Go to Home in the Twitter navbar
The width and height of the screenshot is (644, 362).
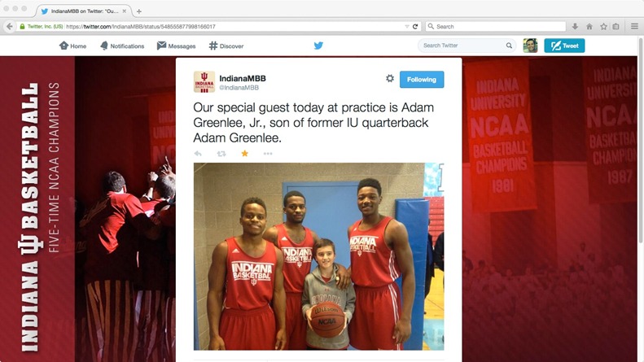tap(72, 46)
